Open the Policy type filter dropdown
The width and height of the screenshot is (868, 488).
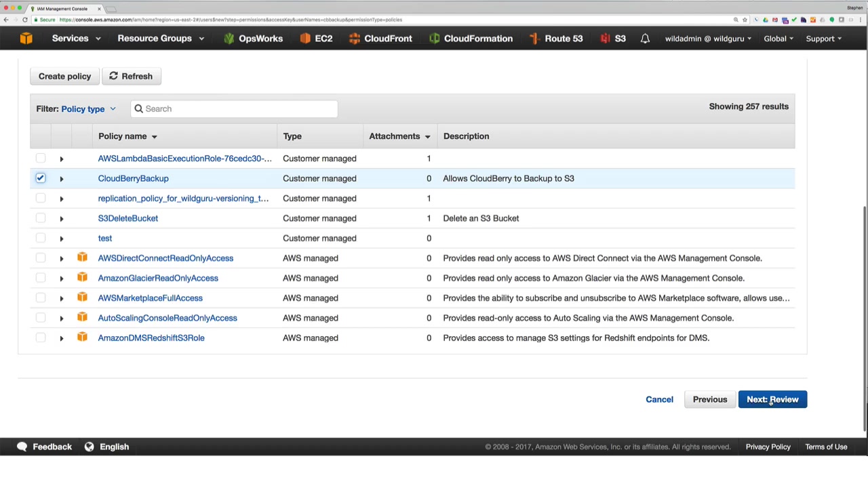click(88, 109)
